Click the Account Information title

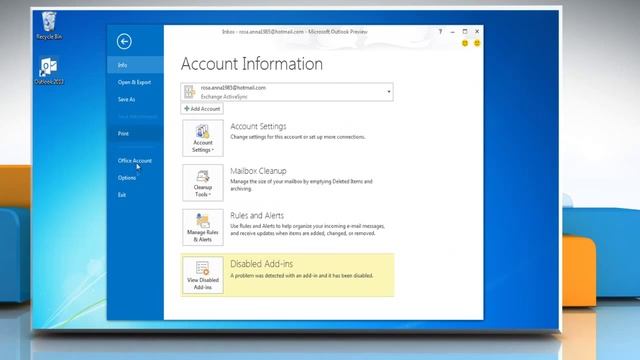click(252, 64)
